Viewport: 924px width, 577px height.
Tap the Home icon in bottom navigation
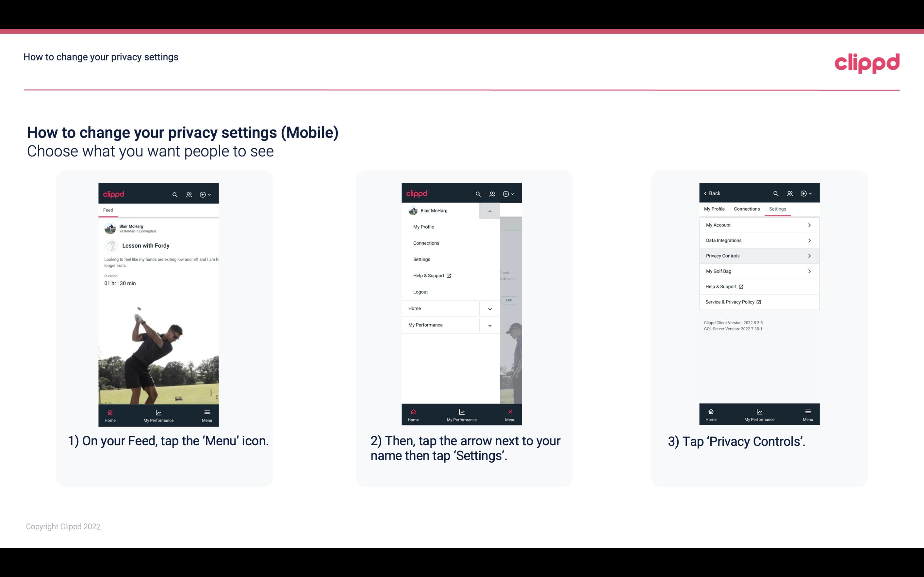tap(110, 412)
